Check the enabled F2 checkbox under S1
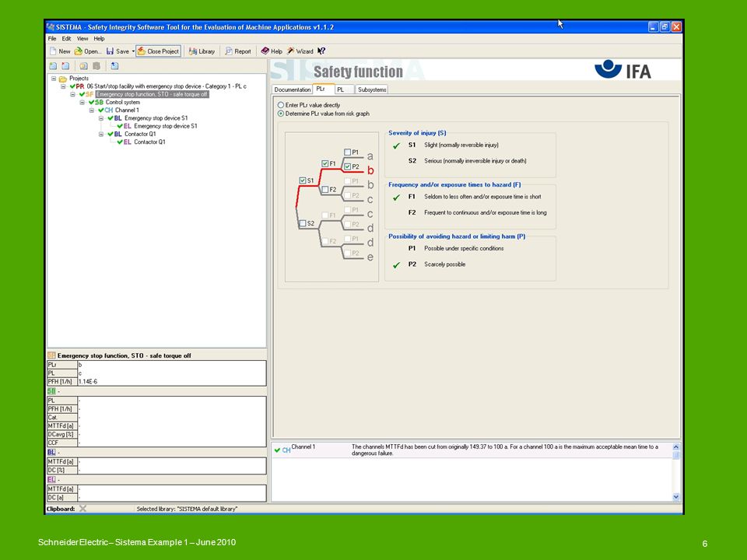 click(325, 190)
